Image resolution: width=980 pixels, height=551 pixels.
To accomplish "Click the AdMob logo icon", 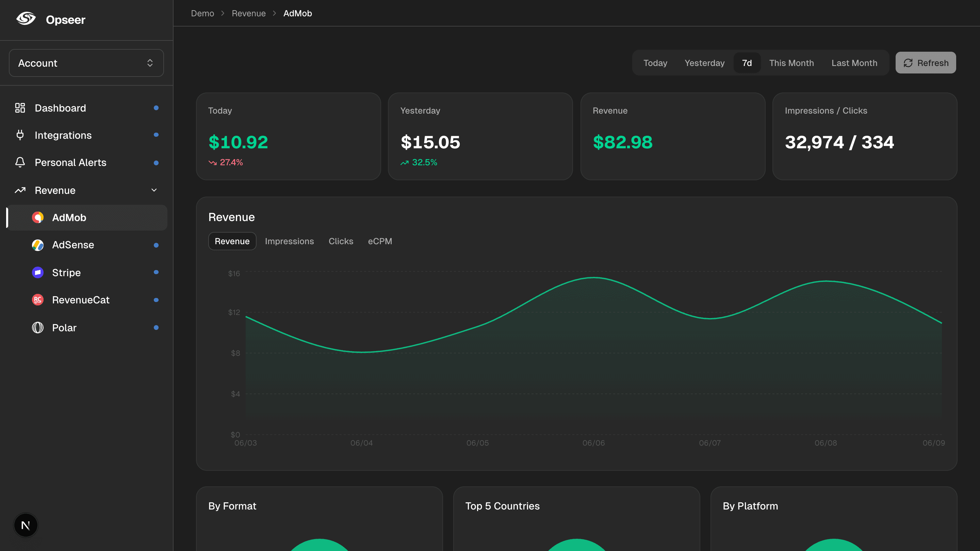I will [x=38, y=218].
